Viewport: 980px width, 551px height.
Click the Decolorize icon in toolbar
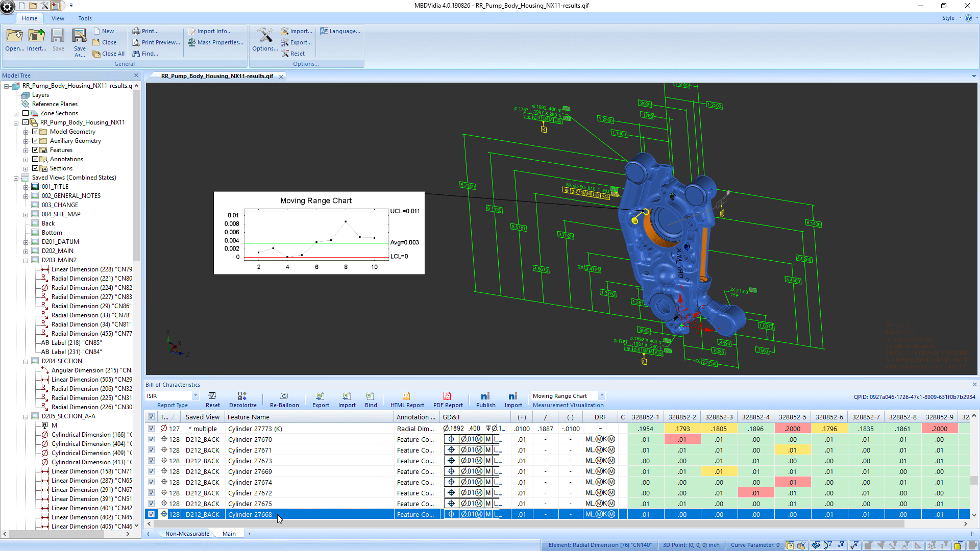(x=241, y=396)
